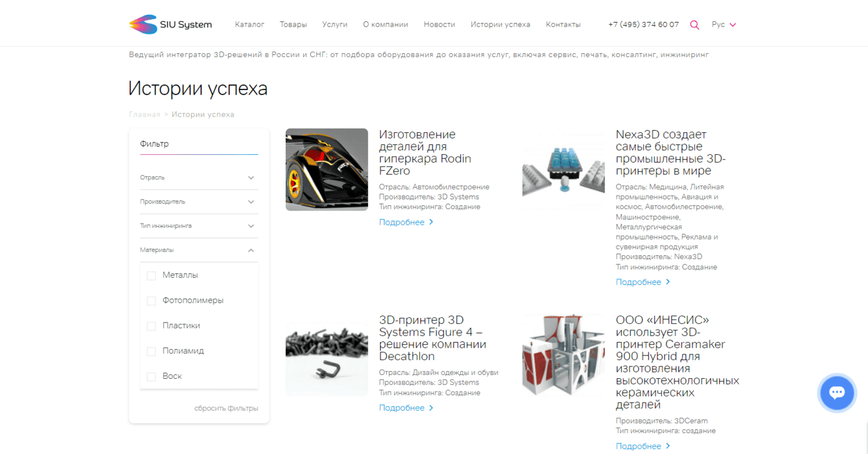Open the Товары menu item
868x454 pixels.
293,25
